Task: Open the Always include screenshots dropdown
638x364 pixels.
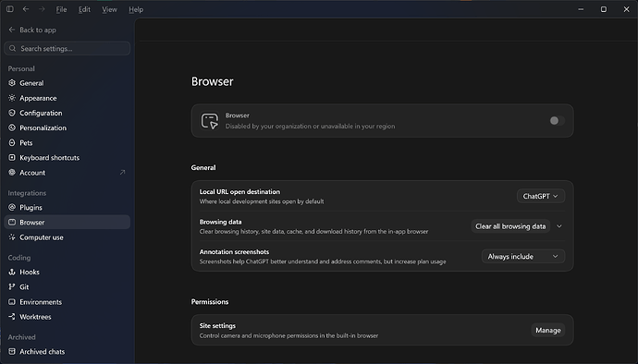Action: click(522, 256)
